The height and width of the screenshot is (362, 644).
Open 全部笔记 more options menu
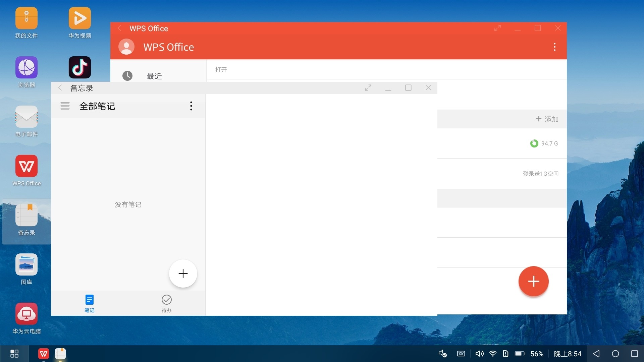[191, 106]
